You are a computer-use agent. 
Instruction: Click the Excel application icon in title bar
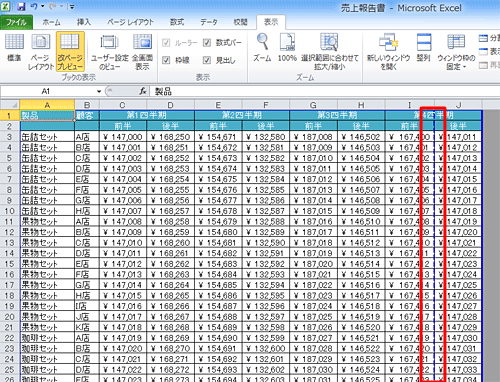[x=6, y=6]
